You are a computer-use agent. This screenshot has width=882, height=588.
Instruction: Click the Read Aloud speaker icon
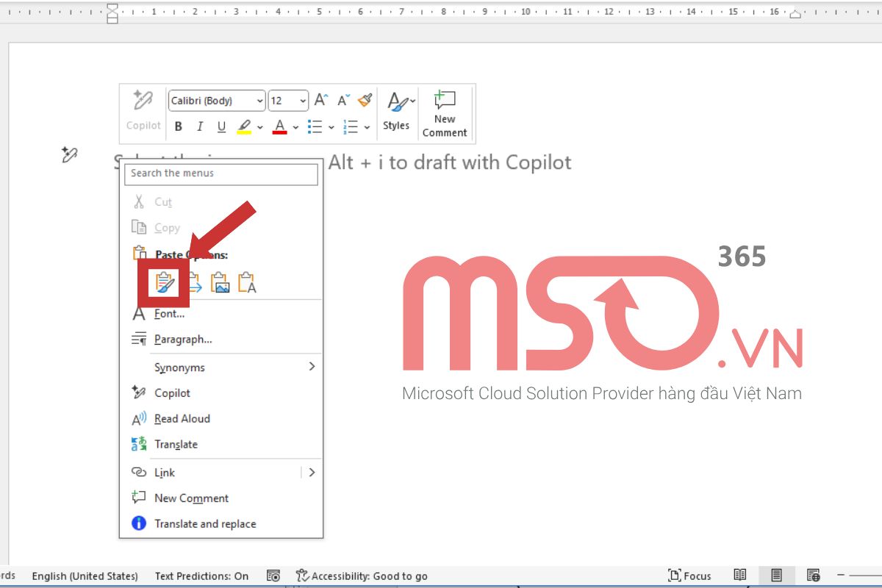click(x=138, y=419)
